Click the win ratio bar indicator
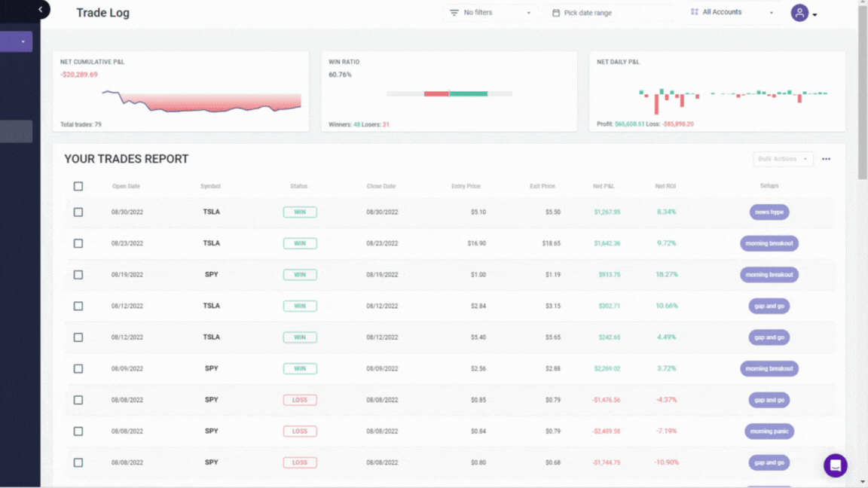 (450, 93)
